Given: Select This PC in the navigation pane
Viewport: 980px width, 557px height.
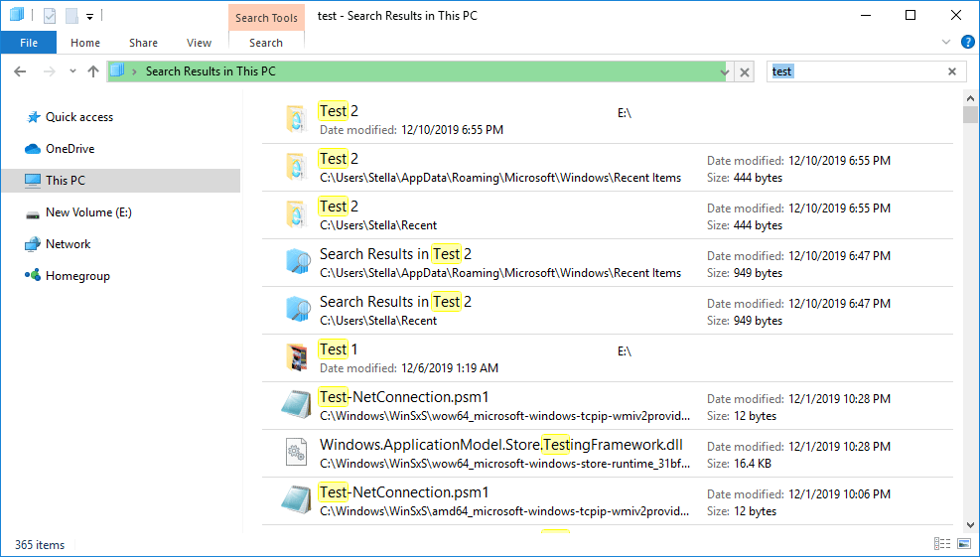Looking at the screenshot, I should pyautogui.click(x=120, y=180).
